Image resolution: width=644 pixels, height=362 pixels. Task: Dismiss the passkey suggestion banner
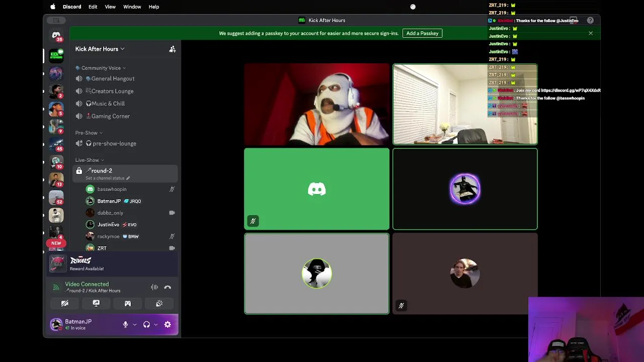coord(591,33)
